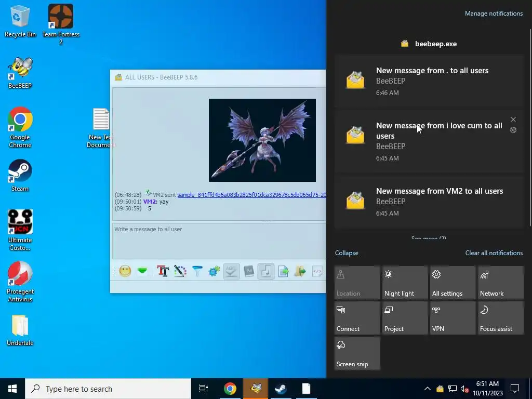532x399 pixels.
Task: Select the Protegent Antivirus shortcut
Action: 20,282
